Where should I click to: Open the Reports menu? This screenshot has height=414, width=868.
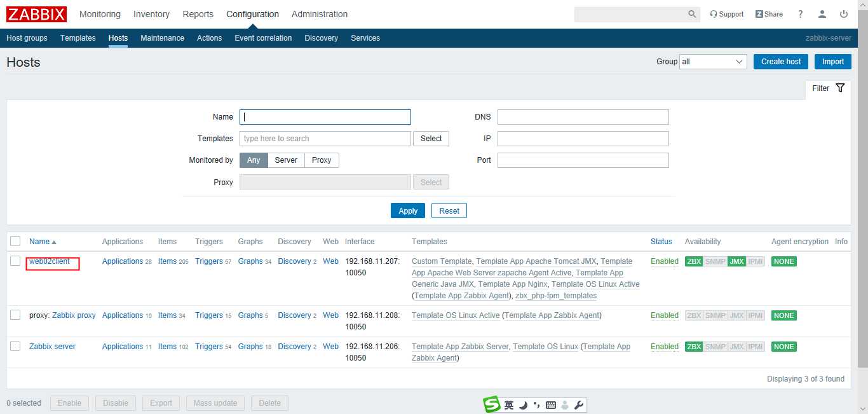click(x=198, y=14)
